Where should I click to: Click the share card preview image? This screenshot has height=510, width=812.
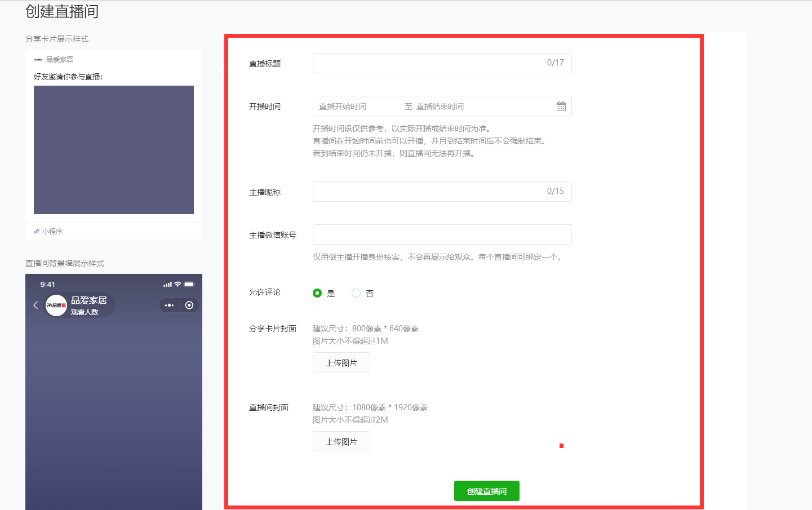pos(114,150)
